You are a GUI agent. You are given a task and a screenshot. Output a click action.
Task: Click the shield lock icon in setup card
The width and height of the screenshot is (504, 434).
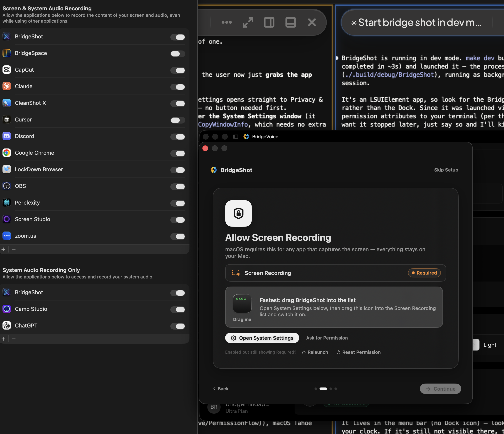238,213
